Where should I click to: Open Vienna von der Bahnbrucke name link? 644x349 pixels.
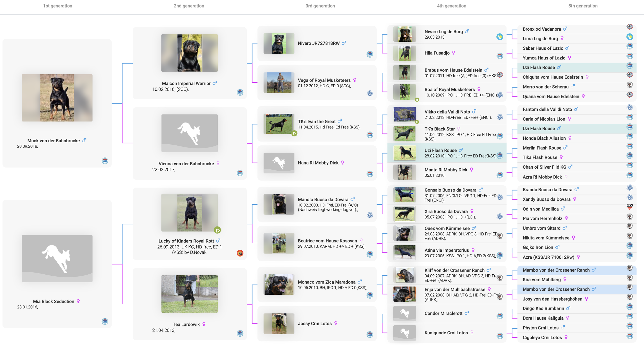pos(186,164)
